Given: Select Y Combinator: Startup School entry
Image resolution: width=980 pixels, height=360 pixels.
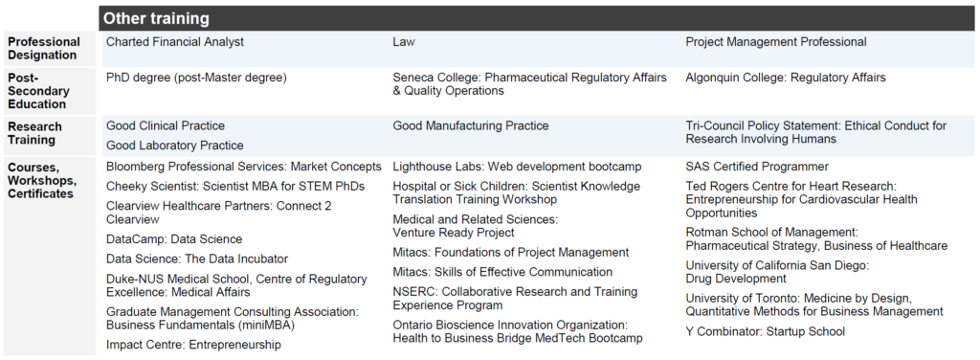Looking at the screenshot, I should point(765,332).
